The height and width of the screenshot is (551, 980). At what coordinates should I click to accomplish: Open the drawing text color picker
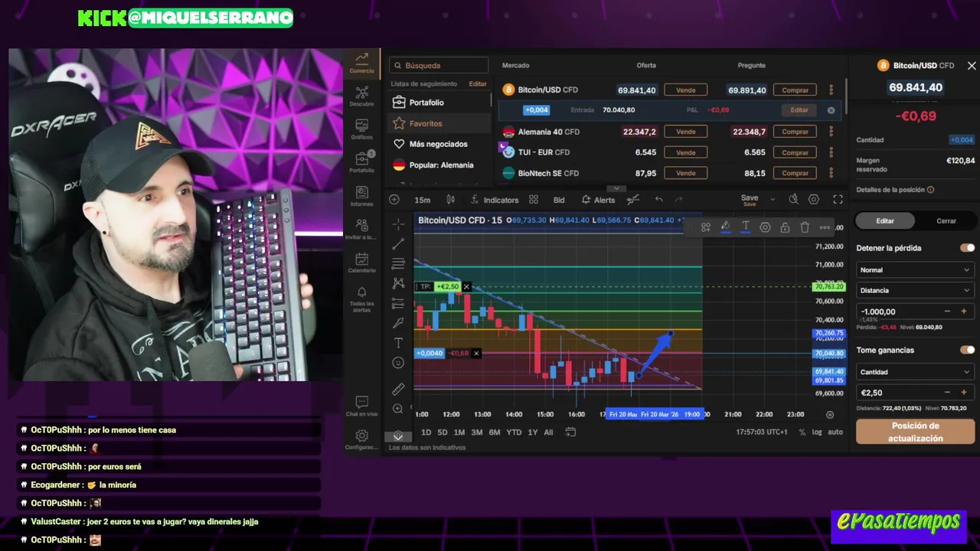click(x=745, y=227)
